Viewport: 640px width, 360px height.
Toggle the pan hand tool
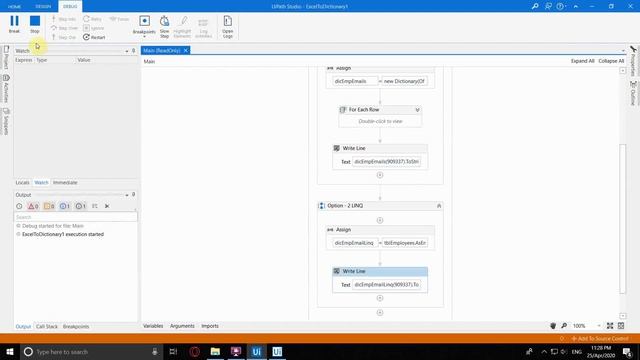tap(553, 326)
